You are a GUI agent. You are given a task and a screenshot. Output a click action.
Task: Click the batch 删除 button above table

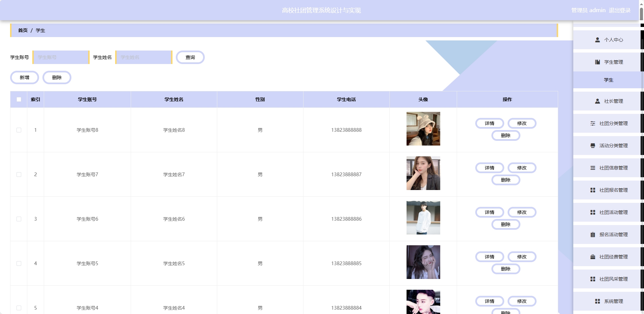[x=57, y=77]
